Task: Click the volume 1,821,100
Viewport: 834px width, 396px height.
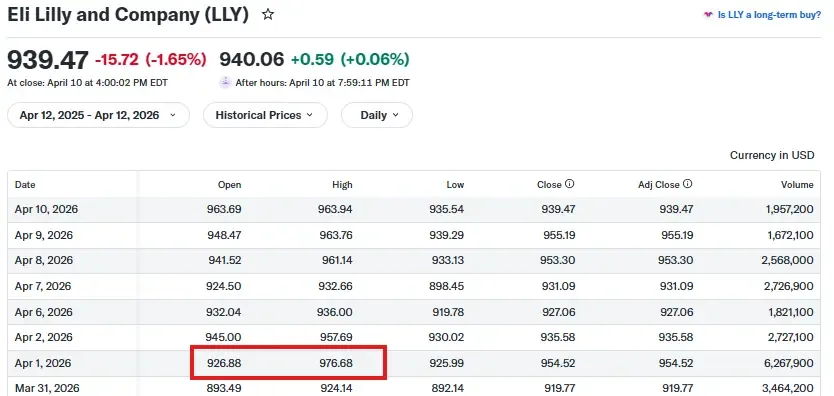Action: pyautogui.click(x=790, y=312)
